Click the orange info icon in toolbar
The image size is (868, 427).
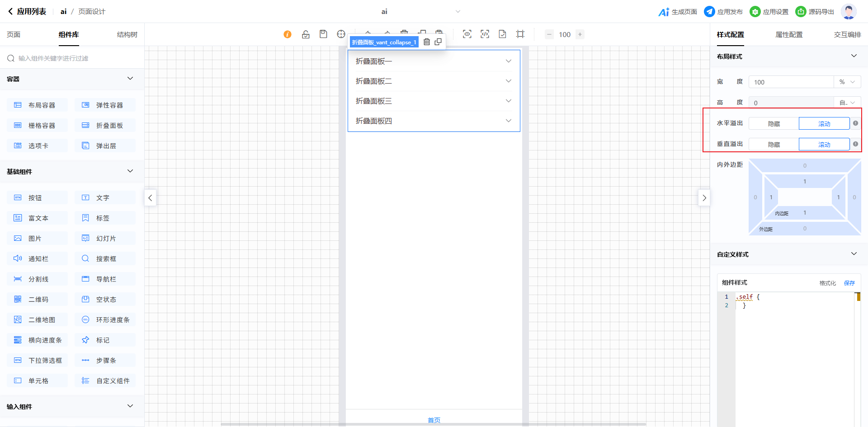(x=288, y=34)
